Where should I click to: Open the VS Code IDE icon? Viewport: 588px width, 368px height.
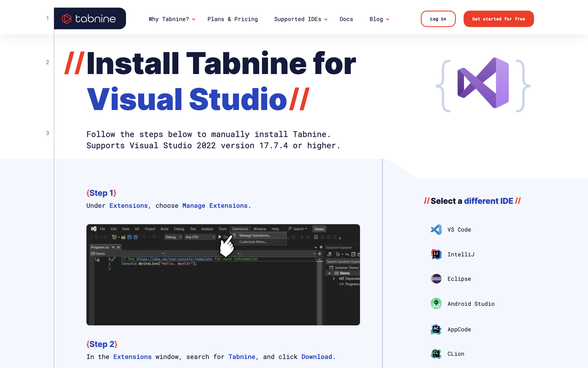[436, 230]
